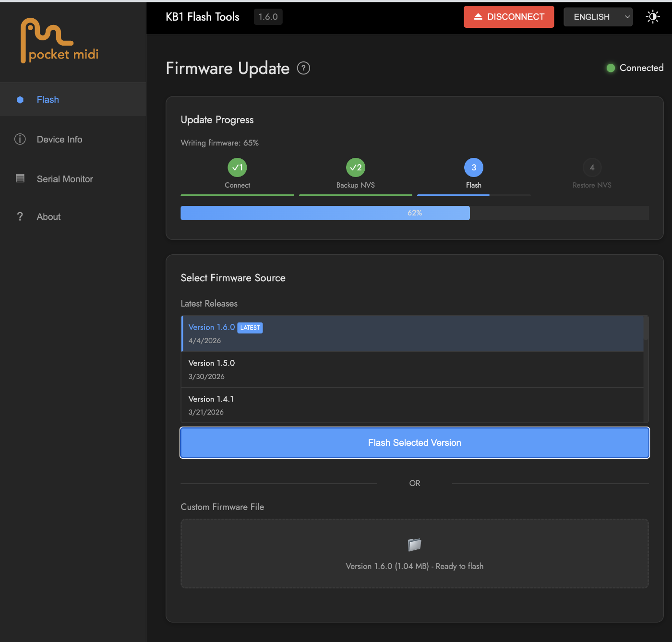This screenshot has height=642, width=672.
Task: Click the language dropdown chevron arrow
Action: click(627, 17)
